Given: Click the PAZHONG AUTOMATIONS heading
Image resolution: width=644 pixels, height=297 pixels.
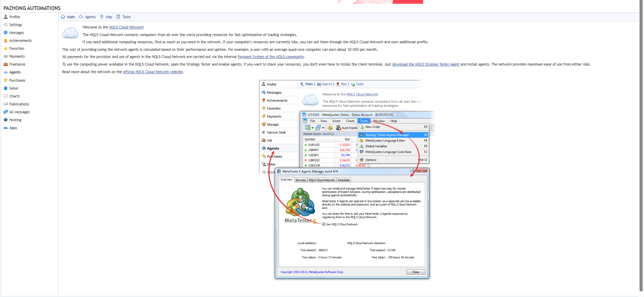Looking at the screenshot, I should (x=32, y=8).
